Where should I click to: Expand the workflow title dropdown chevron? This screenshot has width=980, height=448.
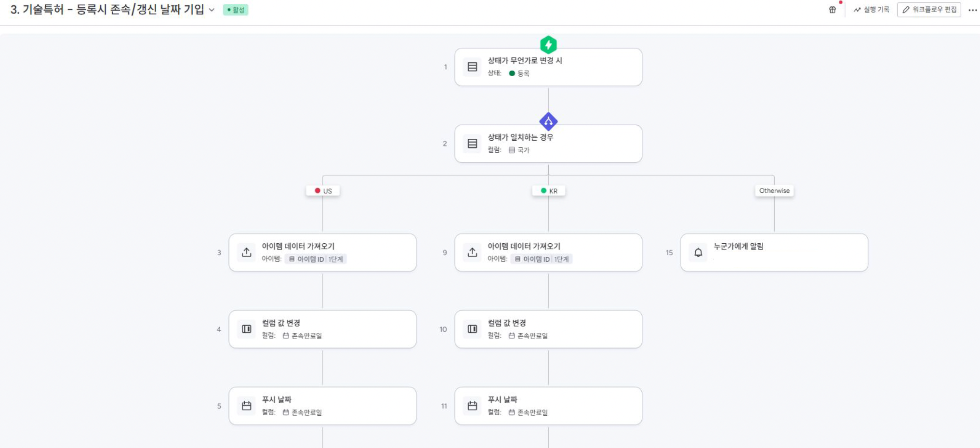click(x=212, y=10)
